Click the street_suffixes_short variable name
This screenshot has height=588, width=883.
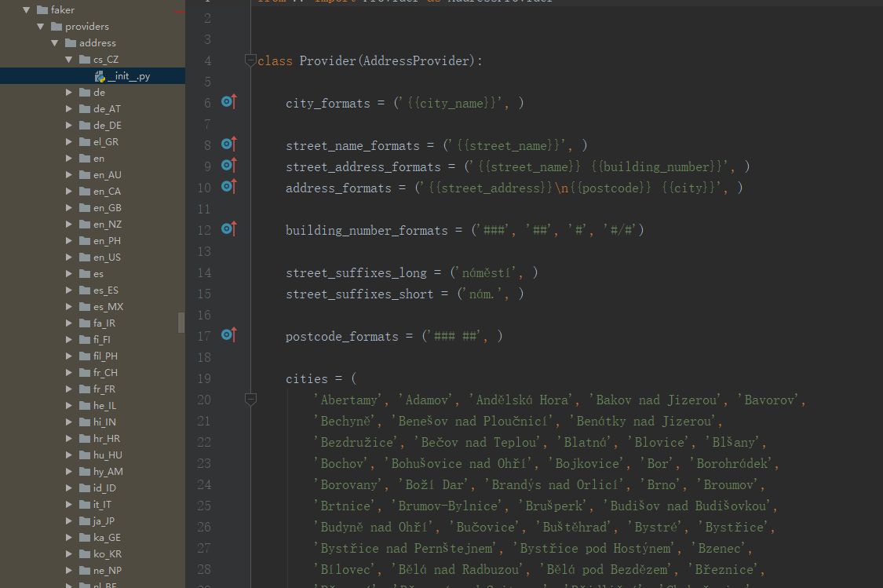pos(359,294)
